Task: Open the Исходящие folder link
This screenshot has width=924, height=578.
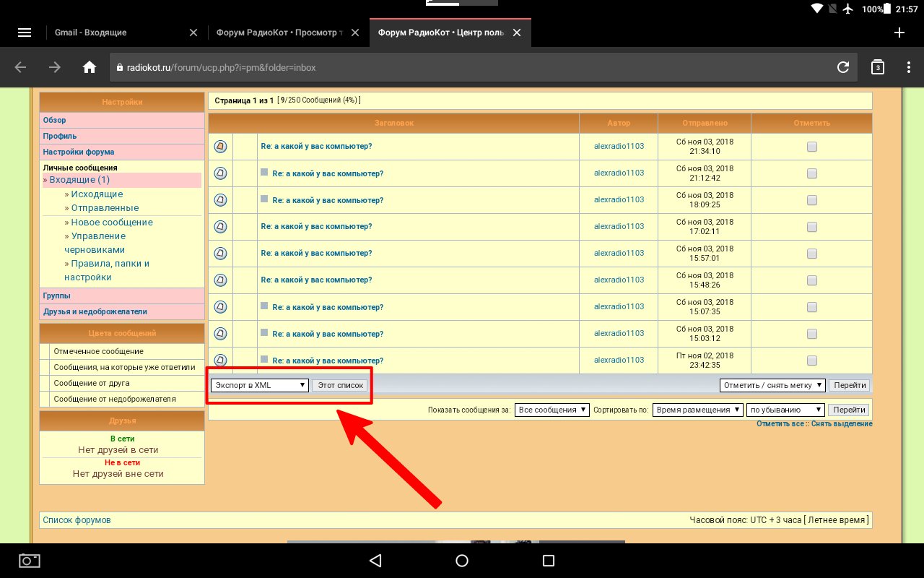Action: click(97, 194)
